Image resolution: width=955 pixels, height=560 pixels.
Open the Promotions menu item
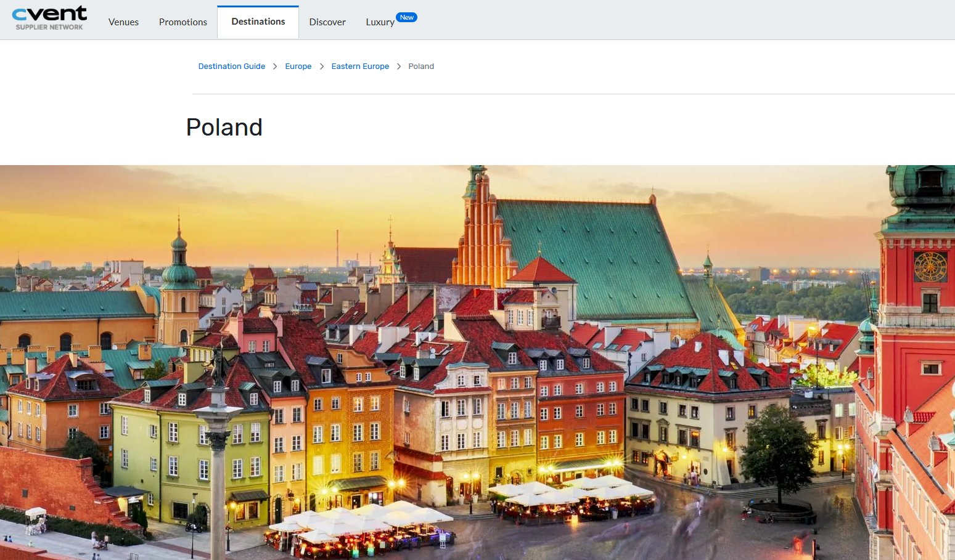(x=183, y=22)
